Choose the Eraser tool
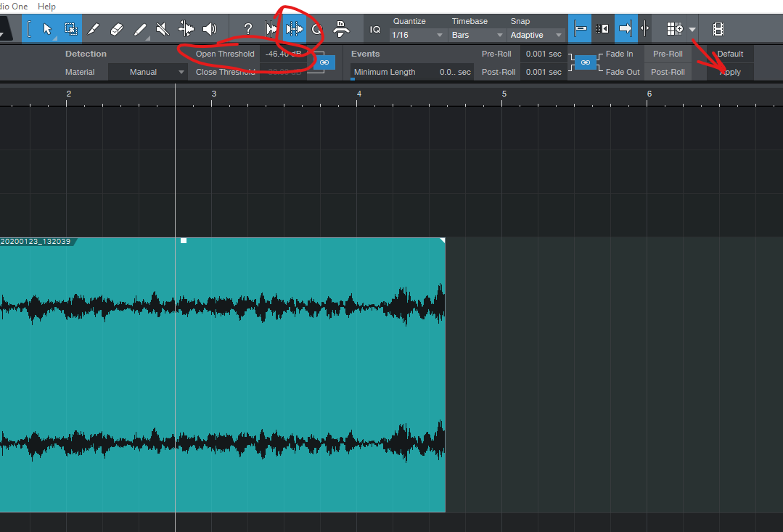Image resolution: width=783 pixels, height=532 pixels. click(117, 29)
